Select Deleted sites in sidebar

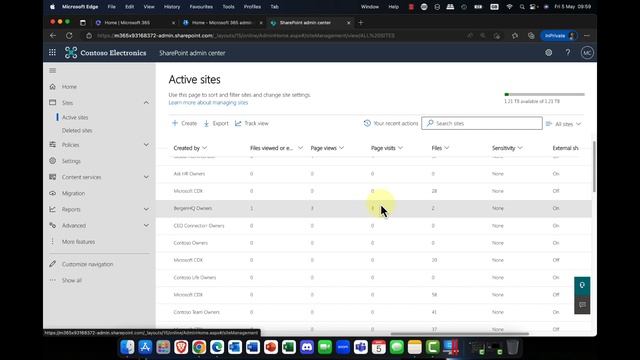pyautogui.click(x=77, y=130)
